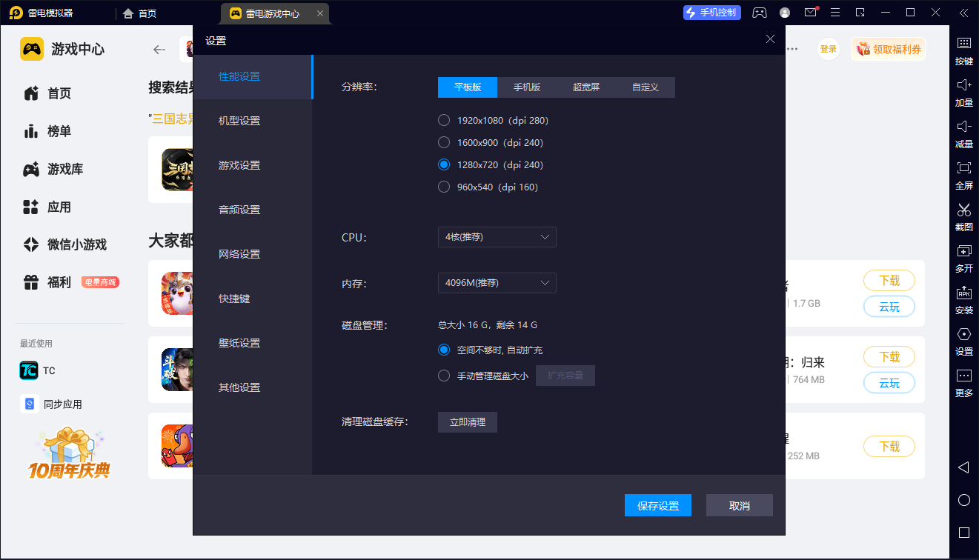Close the settings dialog with X
979x560 pixels.
pyautogui.click(x=770, y=39)
